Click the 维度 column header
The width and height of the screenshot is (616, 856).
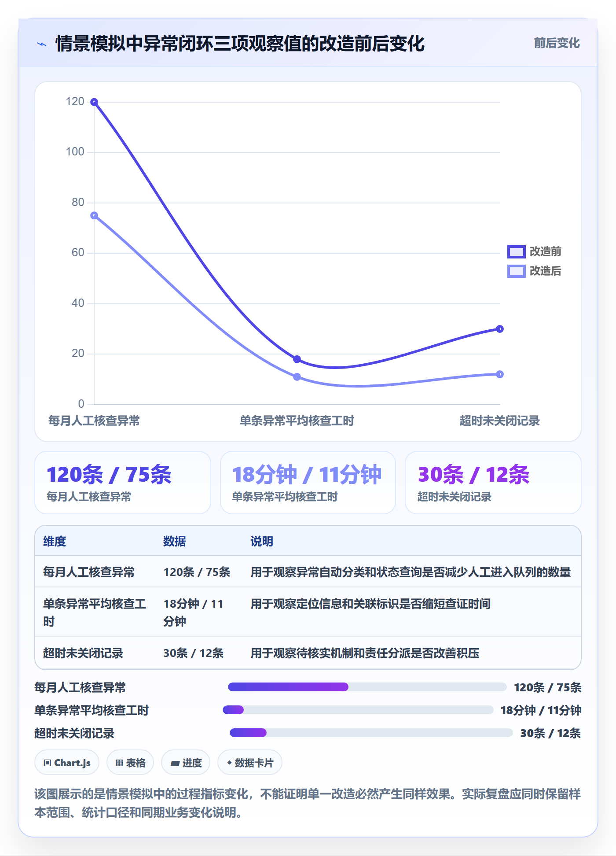55,541
